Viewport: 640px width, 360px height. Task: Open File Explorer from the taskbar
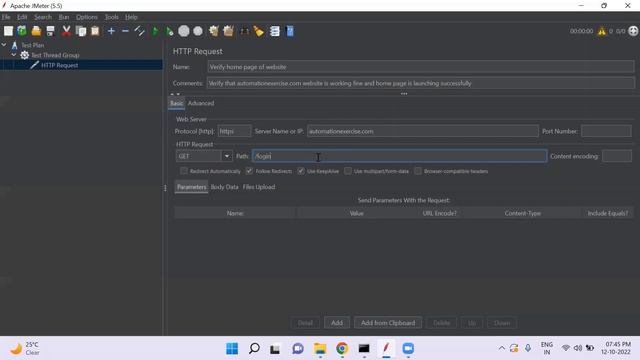320,348
